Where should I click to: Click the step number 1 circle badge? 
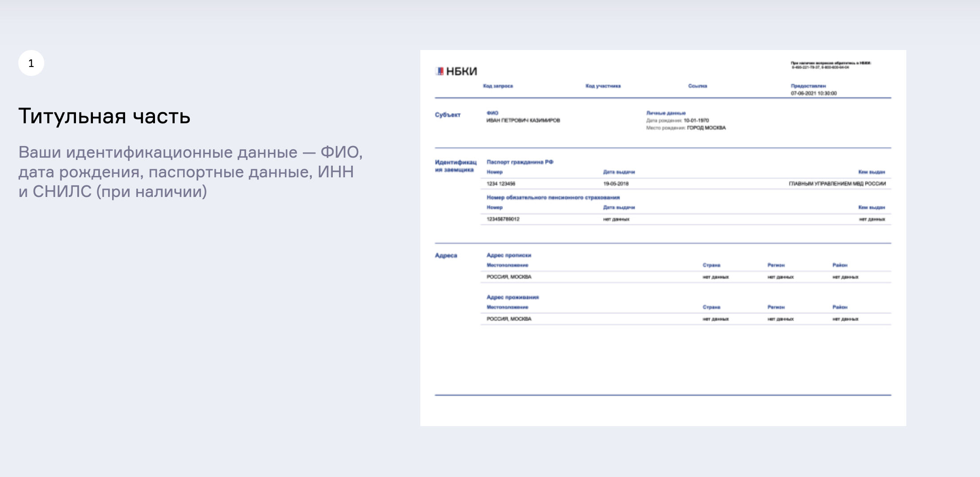click(31, 63)
